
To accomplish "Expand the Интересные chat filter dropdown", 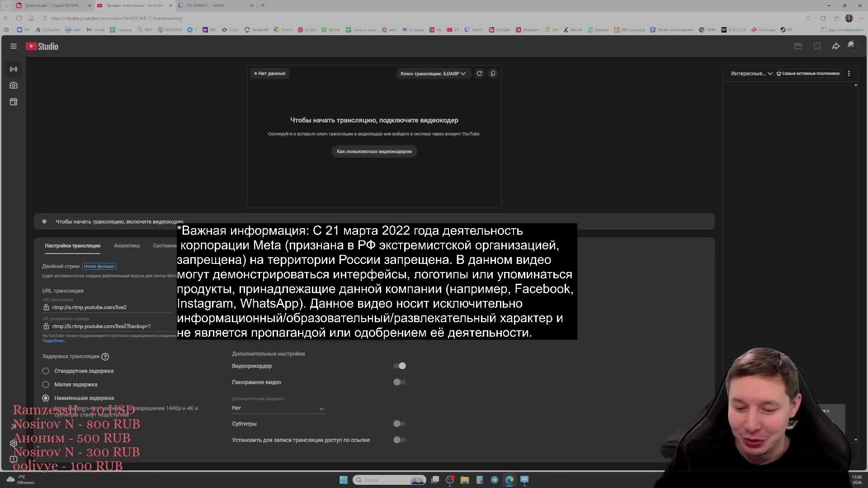I will point(751,73).
